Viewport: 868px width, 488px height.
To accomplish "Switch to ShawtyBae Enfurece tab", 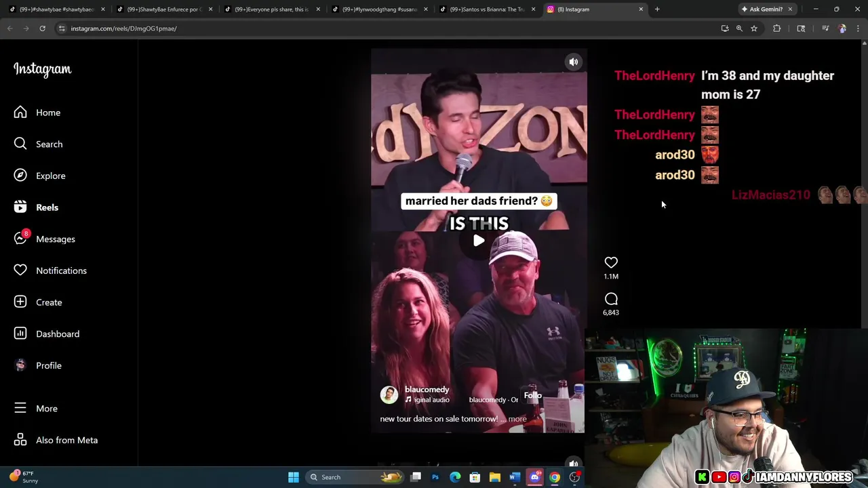I will 165,9.
